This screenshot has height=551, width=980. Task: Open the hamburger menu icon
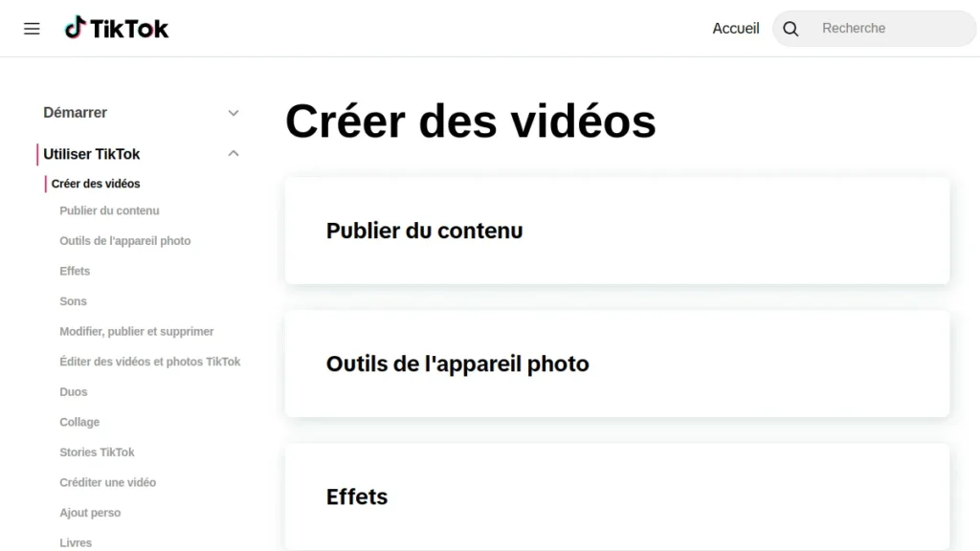[32, 29]
